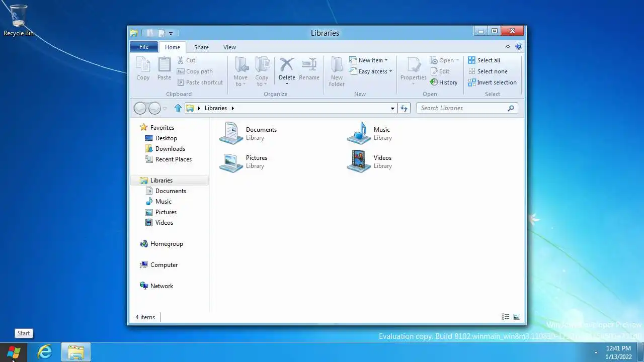This screenshot has width=644, height=362.
Task: Open Help with the question mark icon
Action: [x=519, y=47]
